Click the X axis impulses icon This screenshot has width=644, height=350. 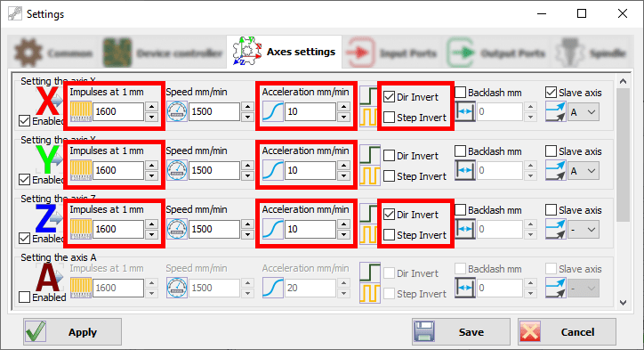81,111
